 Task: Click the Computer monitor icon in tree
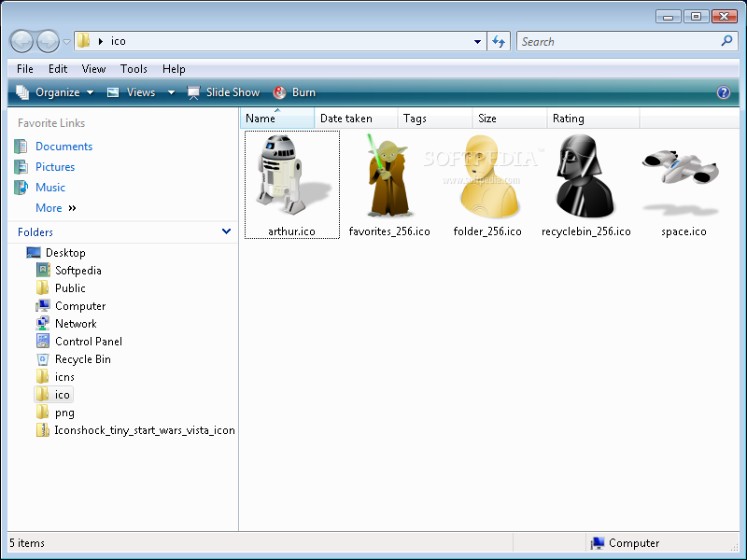(42, 306)
